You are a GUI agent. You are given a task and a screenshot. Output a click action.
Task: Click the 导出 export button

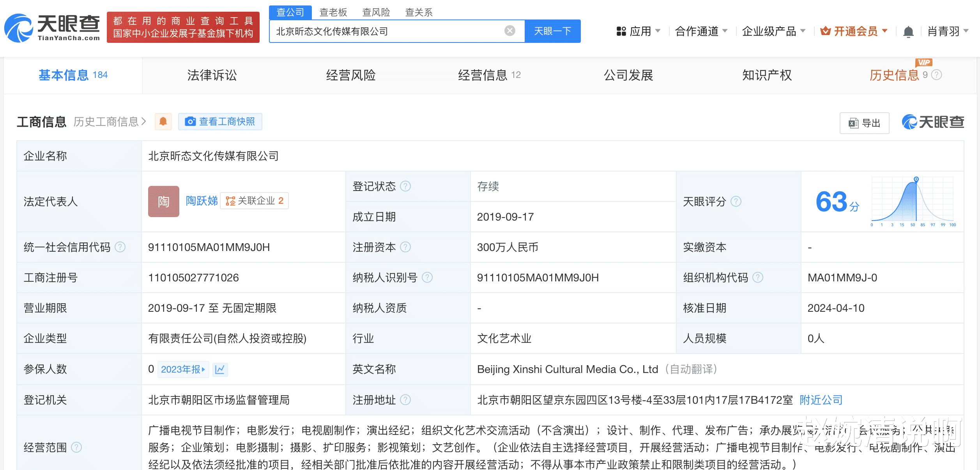pyautogui.click(x=864, y=123)
